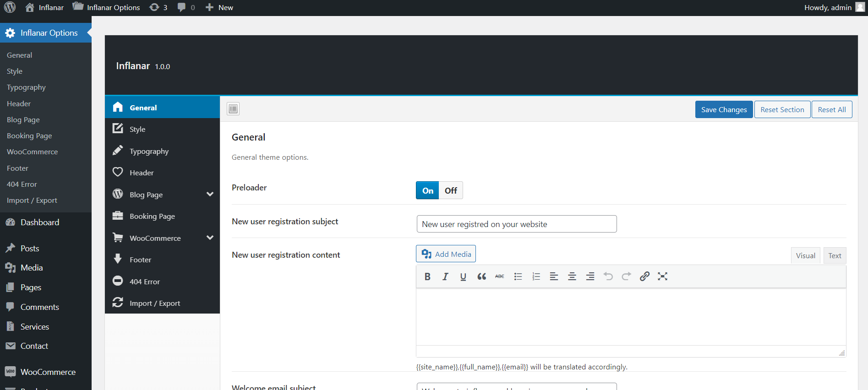Screen dimensions: 868x390
Task: Open Inflanar Options in the admin bar
Action: coord(106,7)
